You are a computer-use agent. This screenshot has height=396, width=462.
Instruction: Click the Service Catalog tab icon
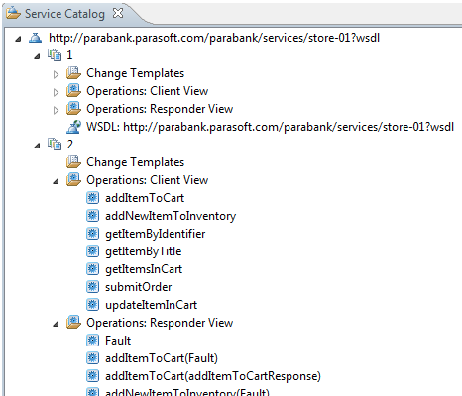[13, 13]
